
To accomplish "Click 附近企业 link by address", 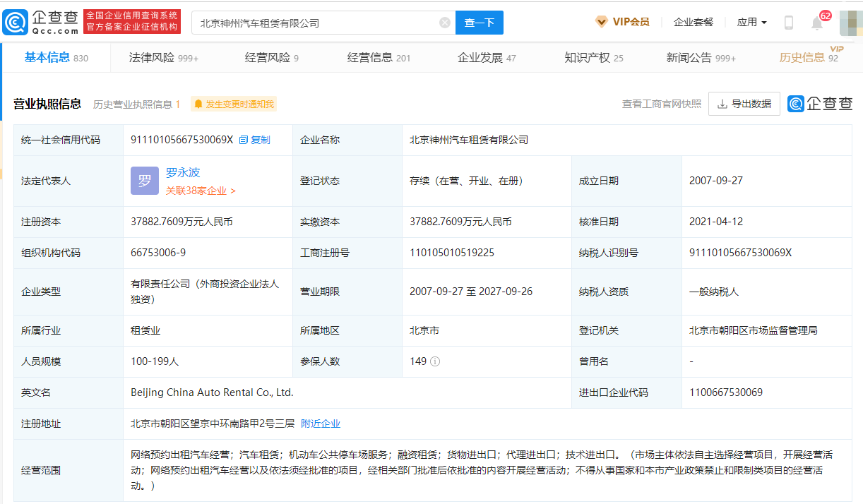I will point(321,424).
